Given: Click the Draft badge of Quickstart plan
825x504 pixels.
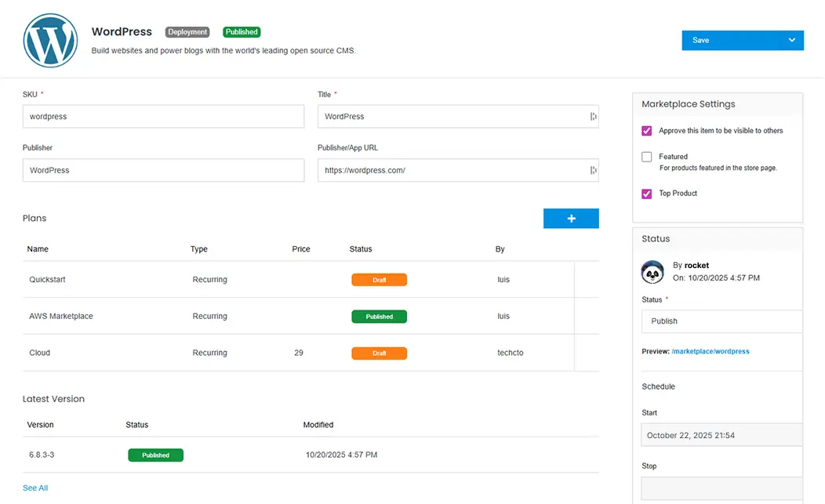Looking at the screenshot, I should 379,280.
